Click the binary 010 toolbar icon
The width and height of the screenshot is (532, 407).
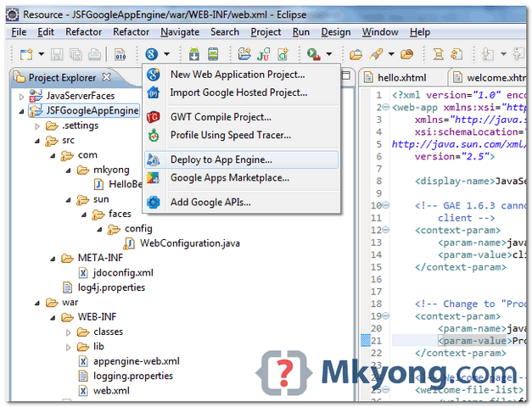(120, 54)
